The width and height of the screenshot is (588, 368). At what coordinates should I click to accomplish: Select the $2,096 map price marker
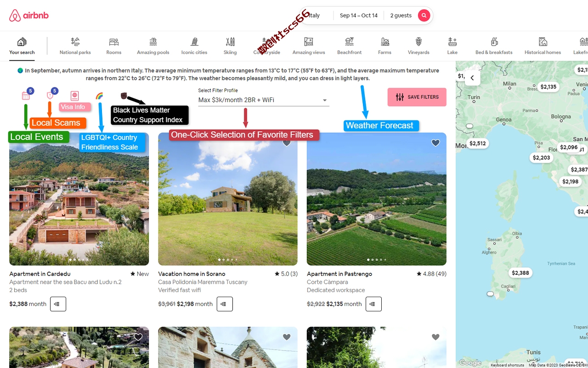coord(569,148)
